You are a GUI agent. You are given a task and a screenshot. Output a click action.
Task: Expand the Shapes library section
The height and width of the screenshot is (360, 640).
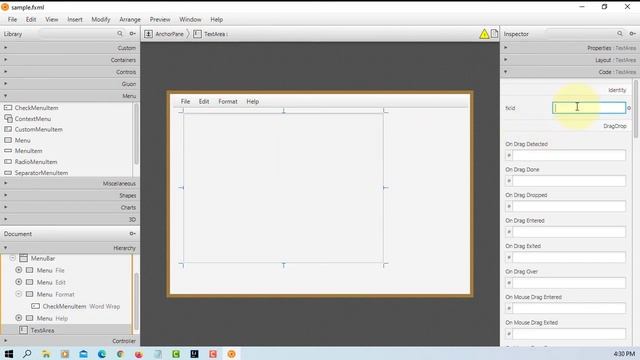point(70,196)
